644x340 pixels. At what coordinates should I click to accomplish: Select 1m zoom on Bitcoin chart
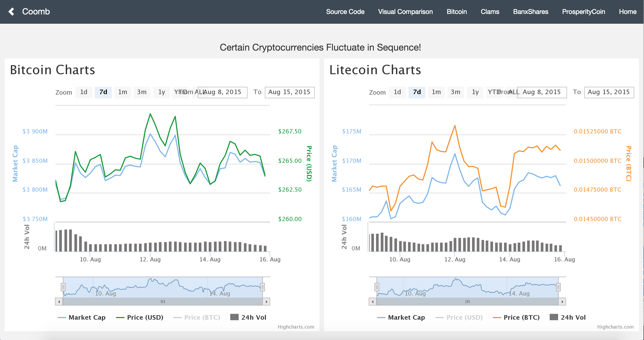pyautogui.click(x=122, y=92)
